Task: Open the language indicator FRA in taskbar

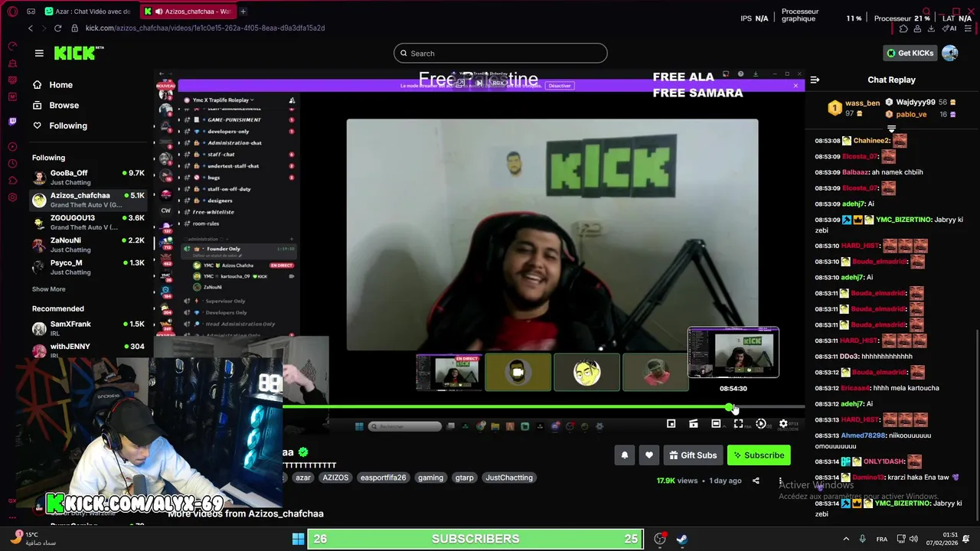Action: coord(882,539)
